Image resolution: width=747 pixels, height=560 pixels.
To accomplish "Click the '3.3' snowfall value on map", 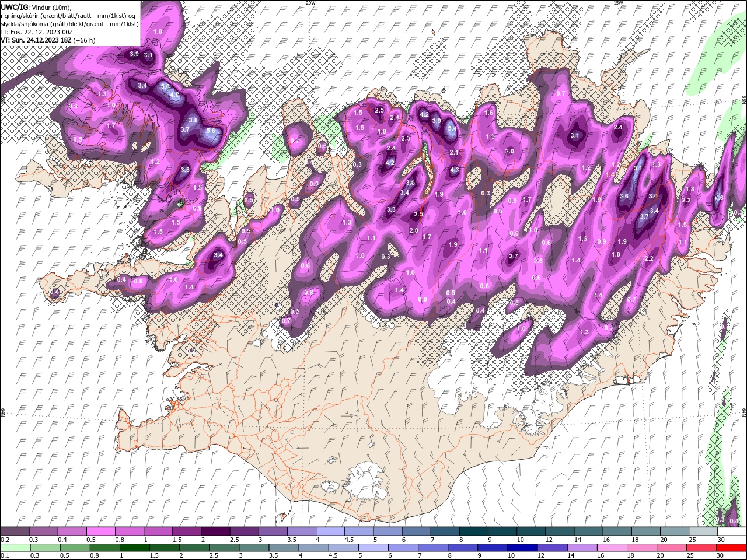I will point(391,209).
